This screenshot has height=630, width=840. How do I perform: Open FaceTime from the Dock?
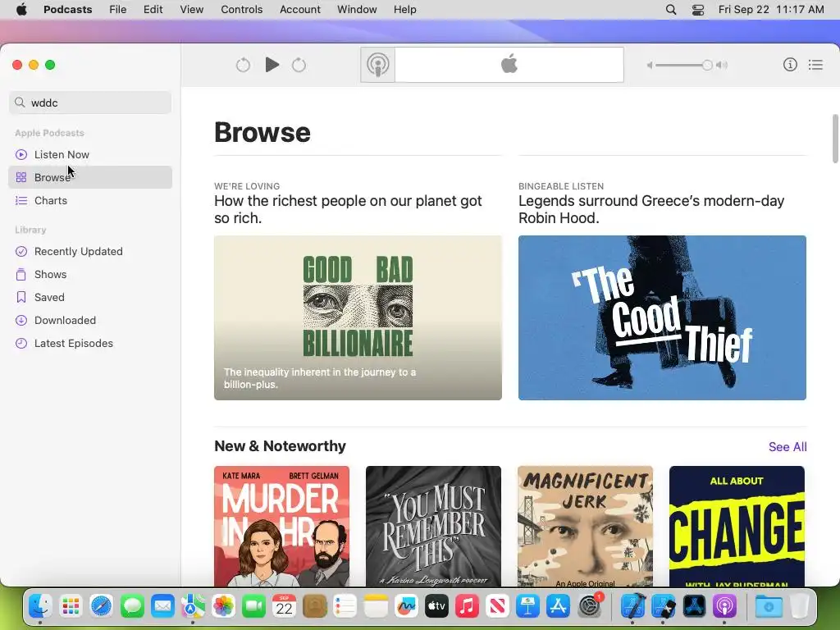[x=254, y=606]
